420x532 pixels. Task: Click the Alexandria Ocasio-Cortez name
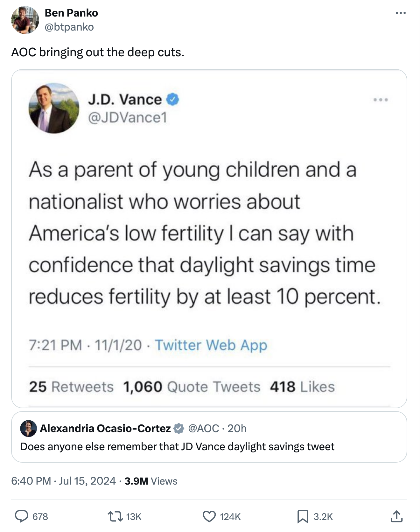105,428
